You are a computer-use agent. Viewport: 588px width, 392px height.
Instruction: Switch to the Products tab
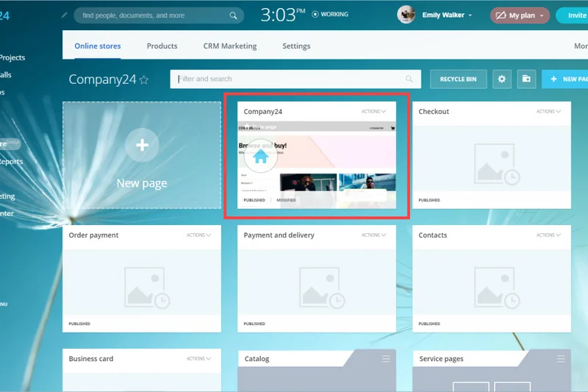click(162, 46)
